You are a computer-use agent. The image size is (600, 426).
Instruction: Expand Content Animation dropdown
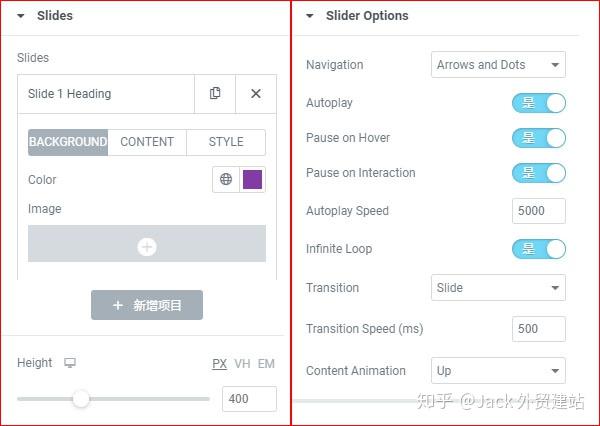click(x=498, y=371)
